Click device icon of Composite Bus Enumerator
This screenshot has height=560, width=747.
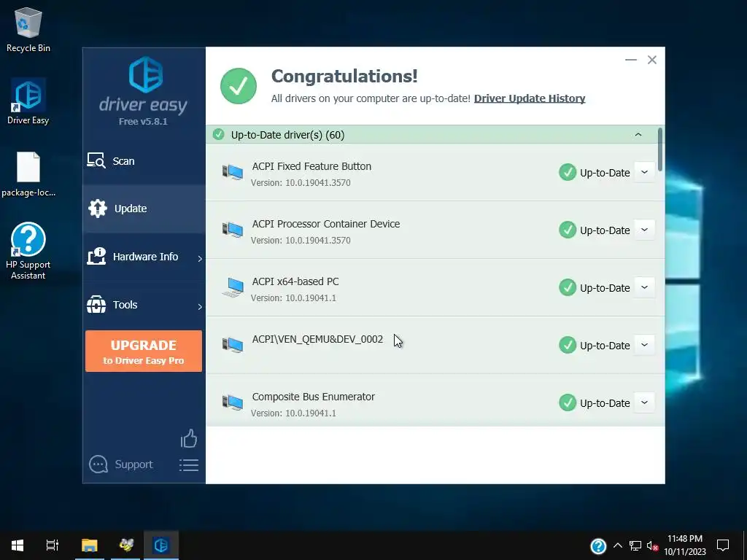(x=233, y=402)
